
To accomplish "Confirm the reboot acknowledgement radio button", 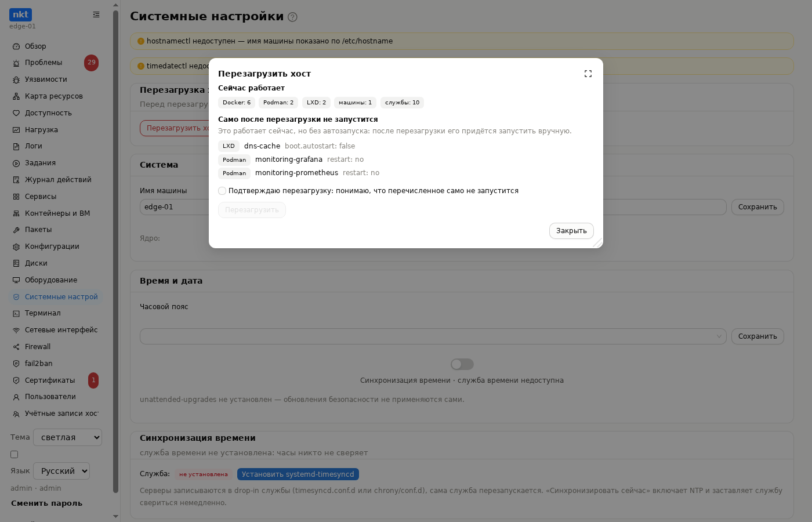I will [222, 191].
